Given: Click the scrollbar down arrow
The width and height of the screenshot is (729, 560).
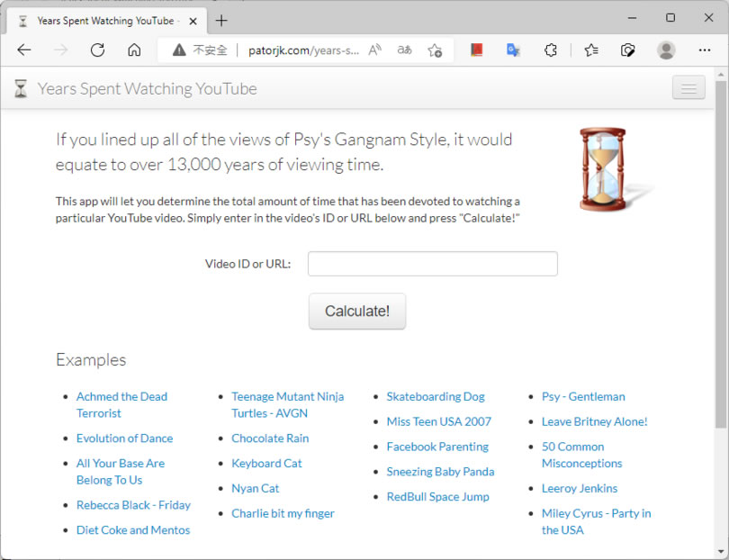Looking at the screenshot, I should click(x=721, y=553).
